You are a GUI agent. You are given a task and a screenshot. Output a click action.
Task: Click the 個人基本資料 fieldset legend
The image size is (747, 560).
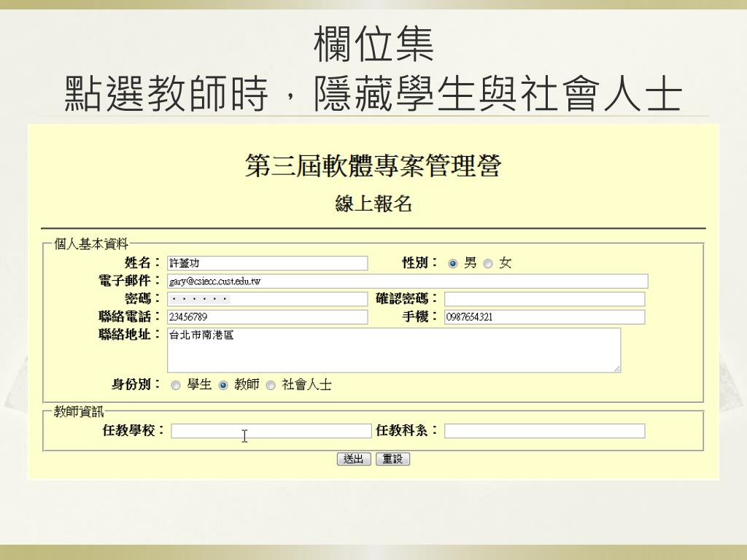click(x=91, y=244)
